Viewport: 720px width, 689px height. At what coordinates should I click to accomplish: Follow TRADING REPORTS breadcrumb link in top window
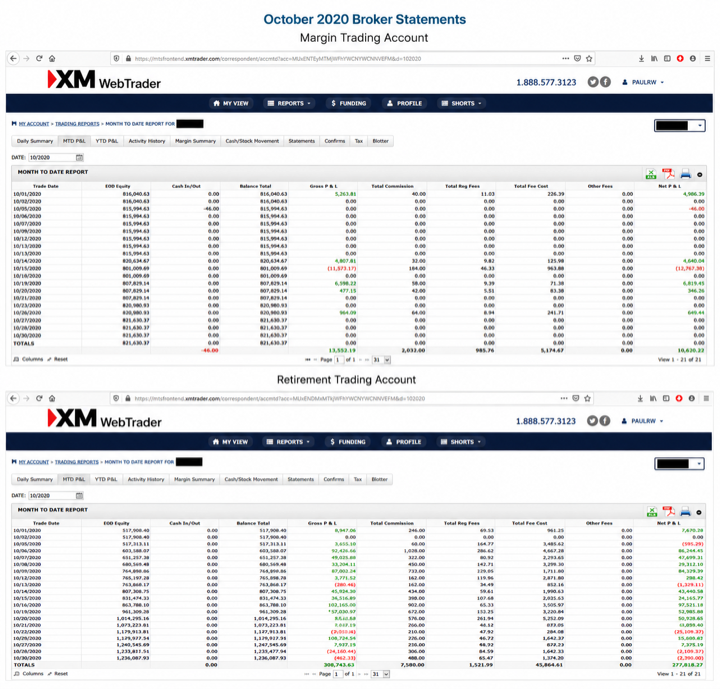pyautogui.click(x=77, y=124)
